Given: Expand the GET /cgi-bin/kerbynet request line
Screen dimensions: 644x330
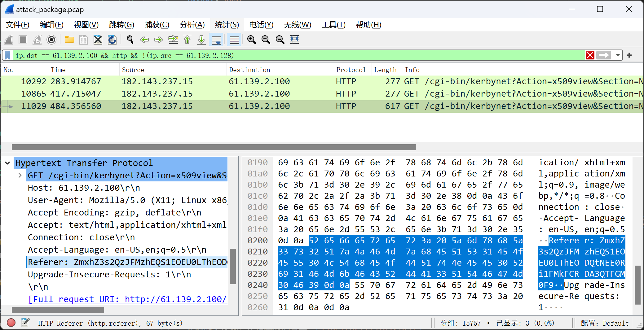Looking at the screenshot, I should [20, 175].
